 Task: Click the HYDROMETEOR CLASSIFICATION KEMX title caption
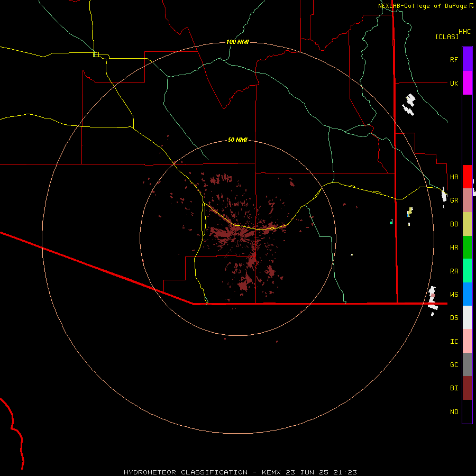(x=240, y=472)
